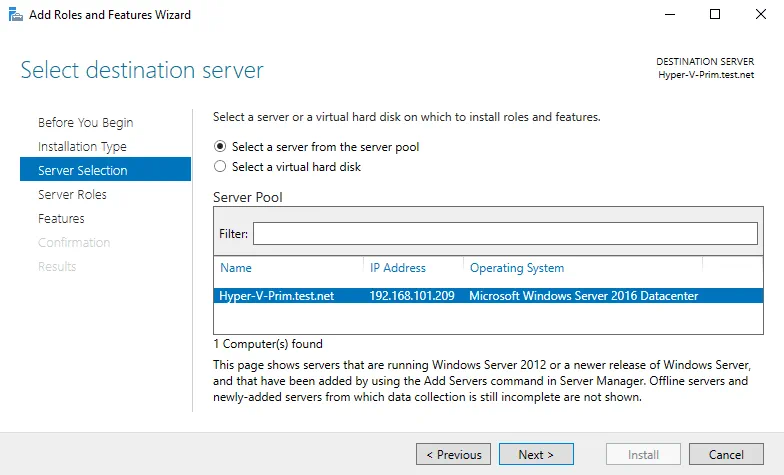Viewport: 784px width, 475px height.
Task: Open the Server Selection step
Action: point(82,171)
